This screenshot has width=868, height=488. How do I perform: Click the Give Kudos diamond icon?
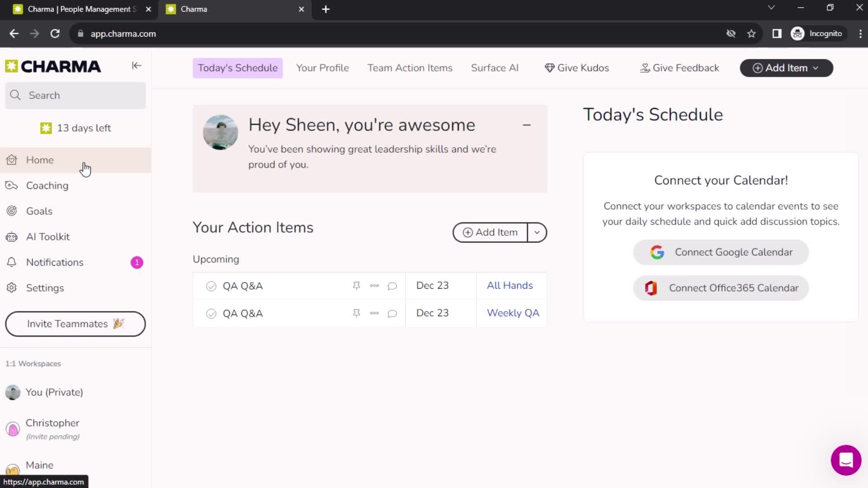[548, 67]
